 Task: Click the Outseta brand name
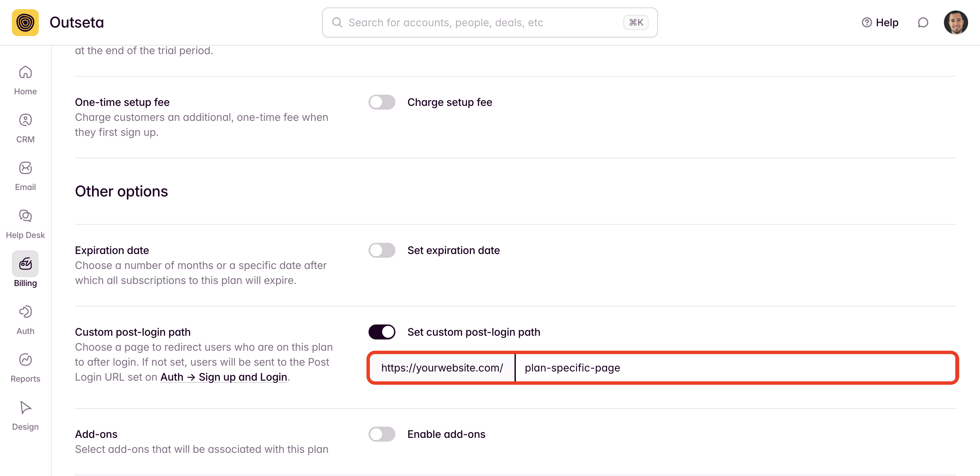coord(77,22)
